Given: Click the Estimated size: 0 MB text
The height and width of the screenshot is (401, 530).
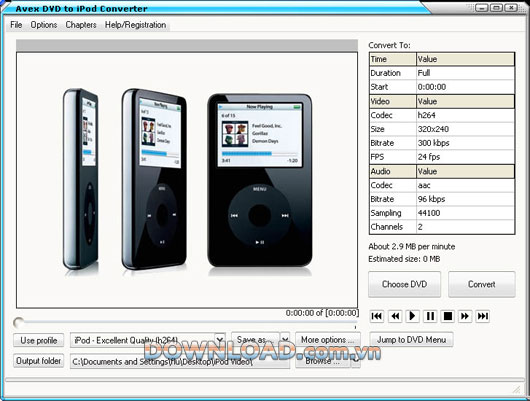Looking at the screenshot, I should coord(404,259).
